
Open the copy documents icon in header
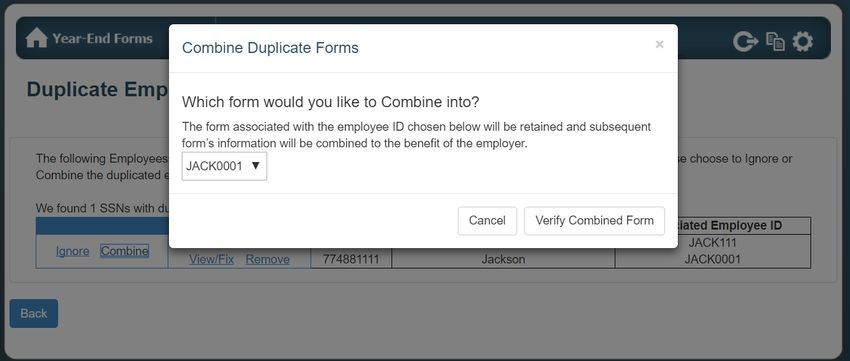coord(775,42)
